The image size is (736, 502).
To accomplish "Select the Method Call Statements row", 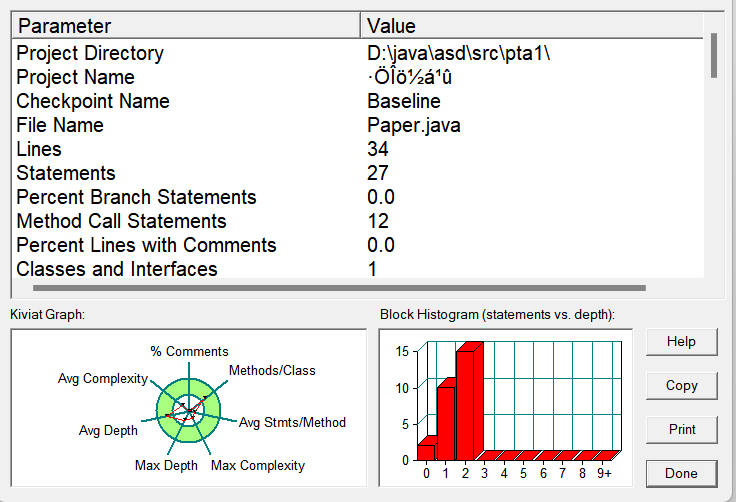I will 121,221.
